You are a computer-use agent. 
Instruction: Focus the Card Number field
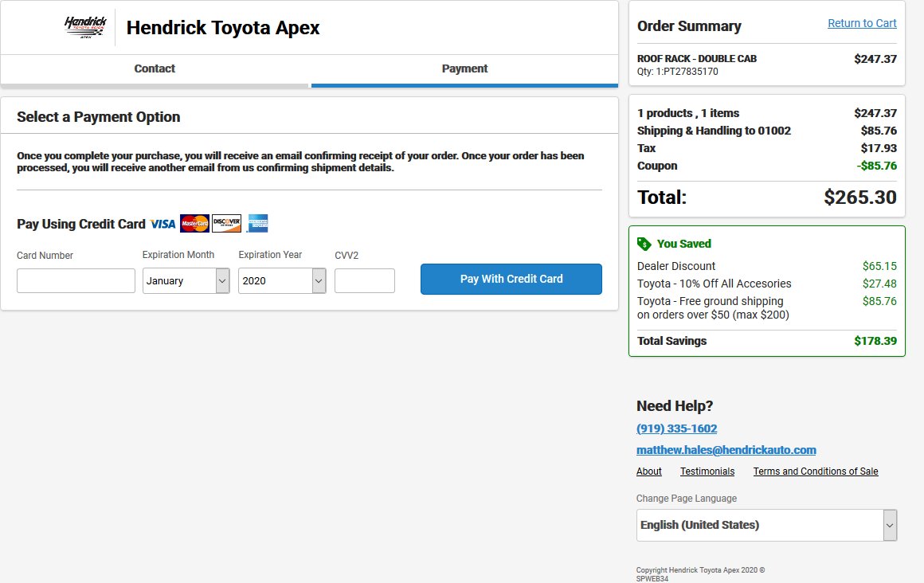point(76,280)
